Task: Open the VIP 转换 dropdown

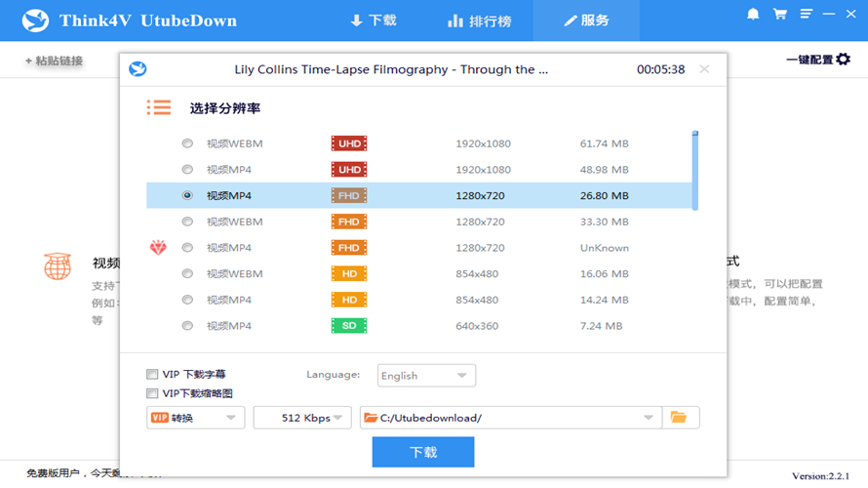Action: click(195, 418)
